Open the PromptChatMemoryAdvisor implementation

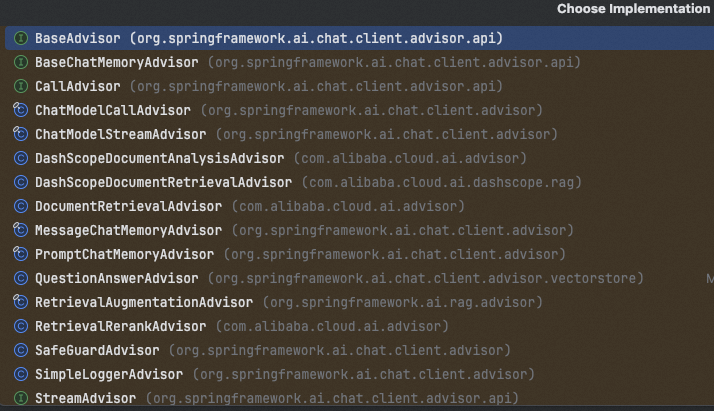point(124,254)
